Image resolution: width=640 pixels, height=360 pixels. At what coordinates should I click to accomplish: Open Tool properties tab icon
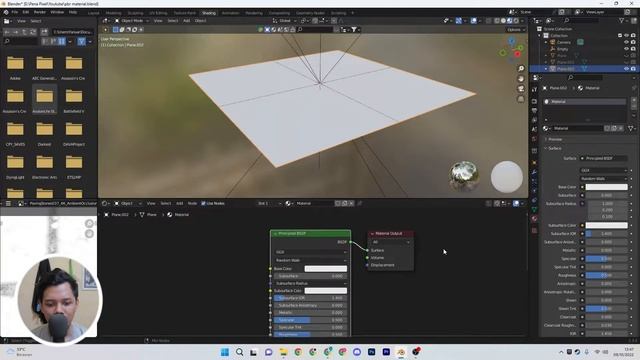[x=534, y=89]
